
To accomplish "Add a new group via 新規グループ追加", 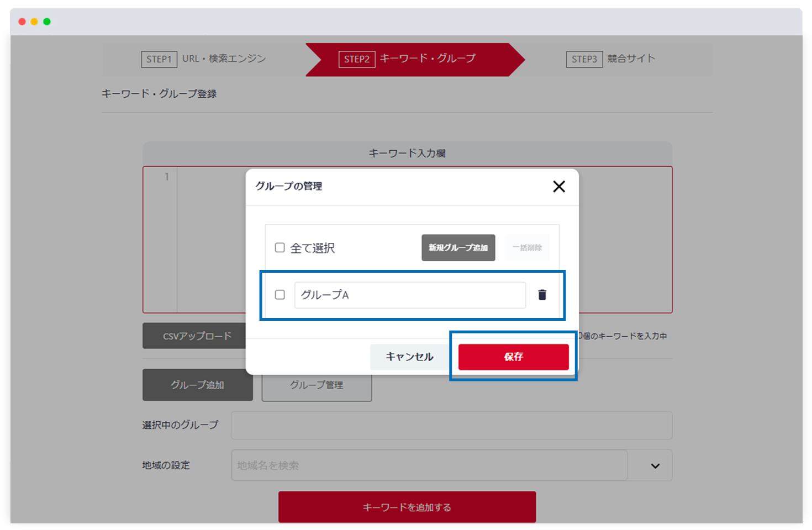I will (458, 247).
